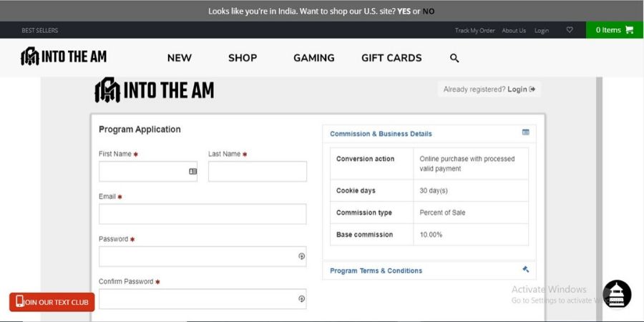Collapse the Commission & Business Details panel
The height and width of the screenshot is (322, 644).
[x=525, y=132]
